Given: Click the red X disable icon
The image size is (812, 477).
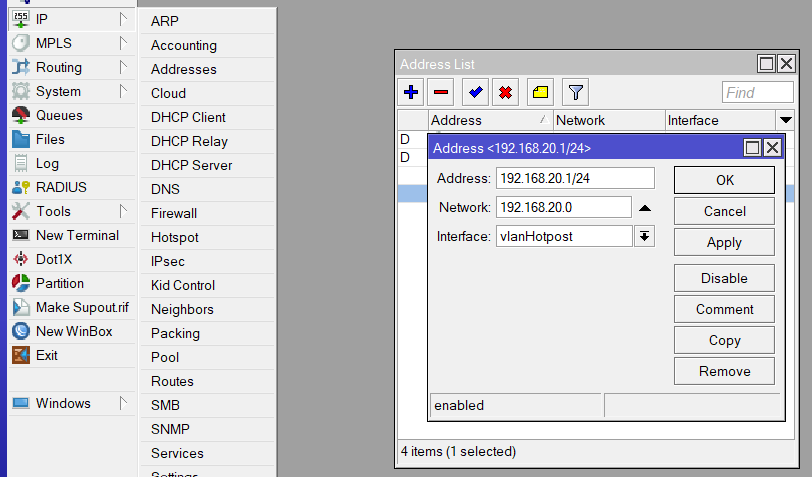Looking at the screenshot, I should tap(506, 93).
